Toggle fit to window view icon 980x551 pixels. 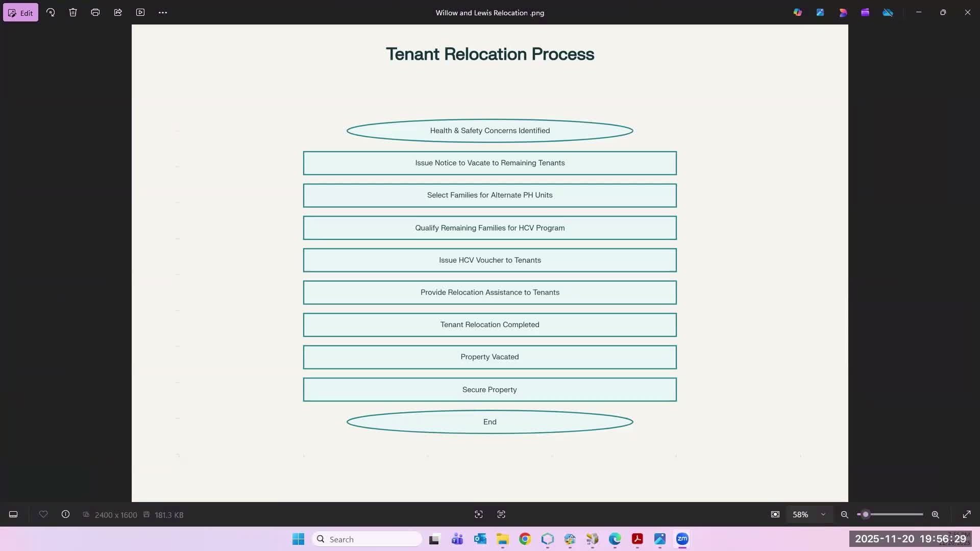point(775,515)
